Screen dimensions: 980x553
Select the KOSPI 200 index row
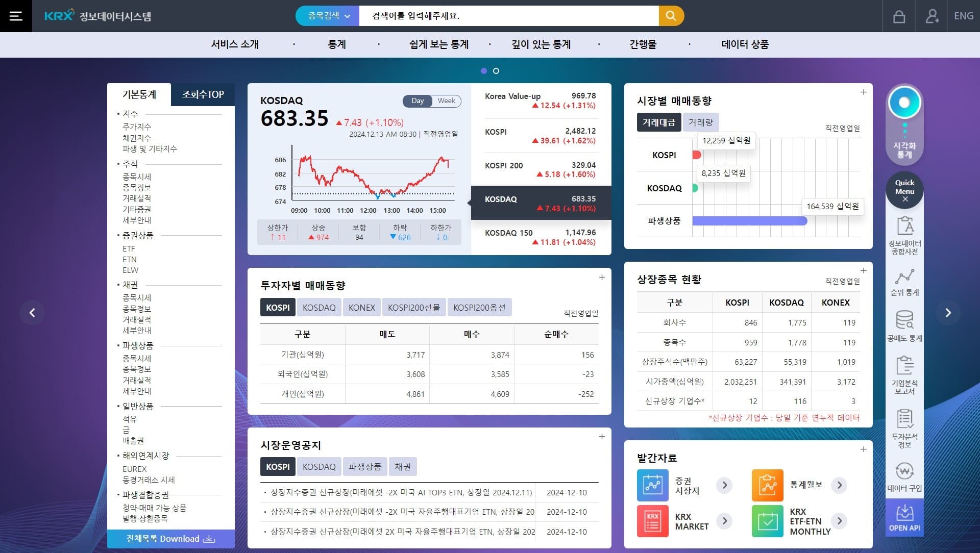pyautogui.click(x=541, y=169)
